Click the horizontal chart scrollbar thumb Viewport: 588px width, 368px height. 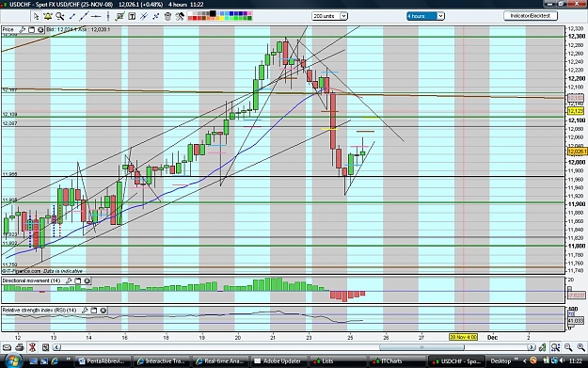coord(421,347)
